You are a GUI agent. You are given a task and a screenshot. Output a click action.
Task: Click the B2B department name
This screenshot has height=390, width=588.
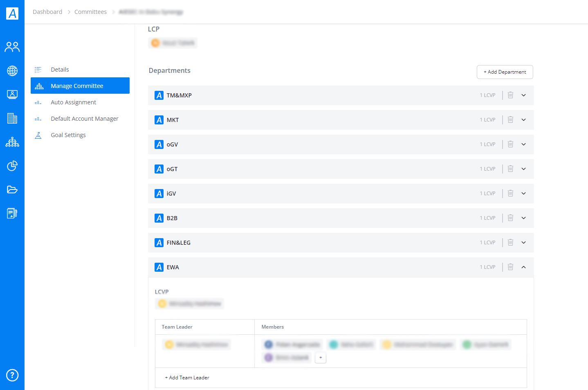tap(172, 218)
